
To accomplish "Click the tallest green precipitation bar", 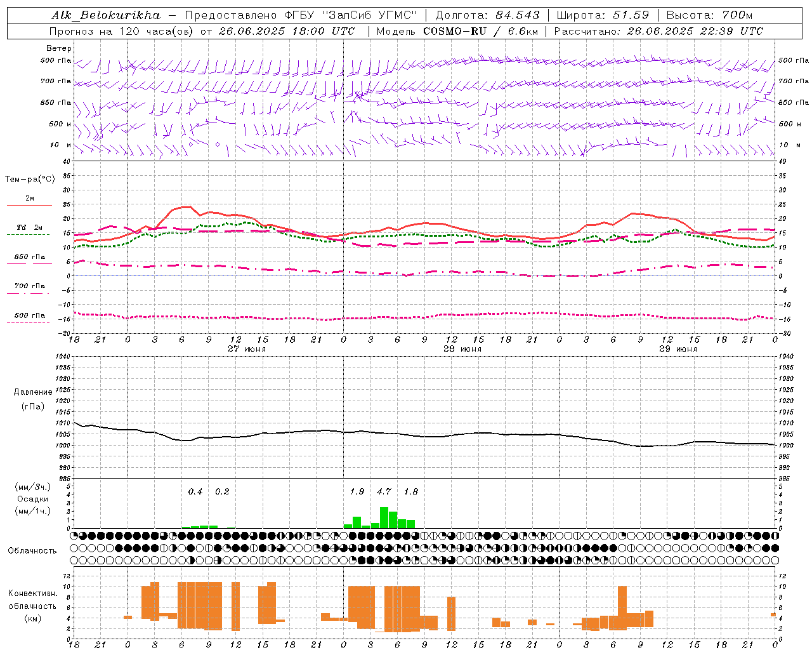I will (384, 517).
